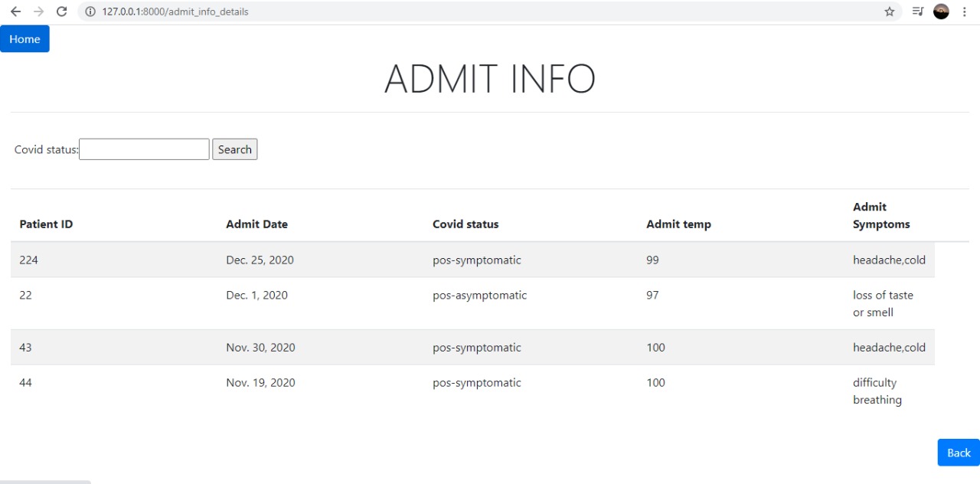Screen dimensions: 980x484
Task: Click the Home button
Action: (x=24, y=38)
